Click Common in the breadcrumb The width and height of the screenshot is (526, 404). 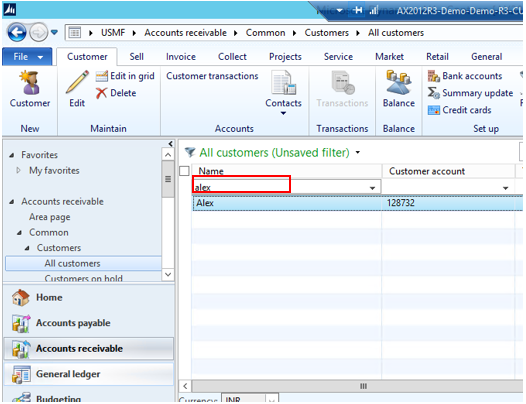(265, 33)
